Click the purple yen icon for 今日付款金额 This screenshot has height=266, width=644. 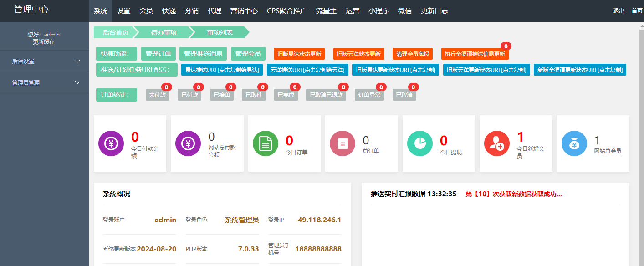(x=111, y=143)
